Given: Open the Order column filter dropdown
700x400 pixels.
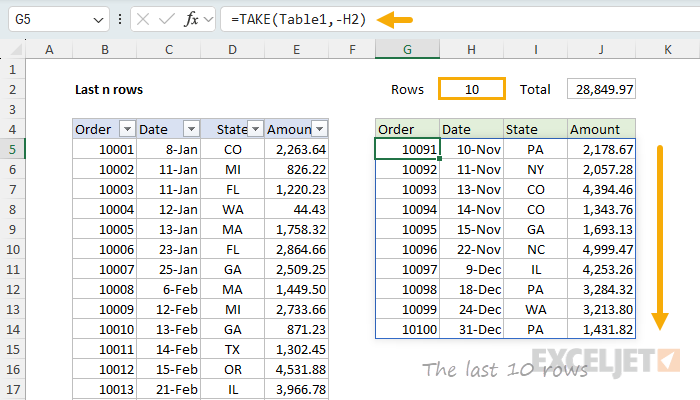Looking at the screenshot, I should click(127, 129).
